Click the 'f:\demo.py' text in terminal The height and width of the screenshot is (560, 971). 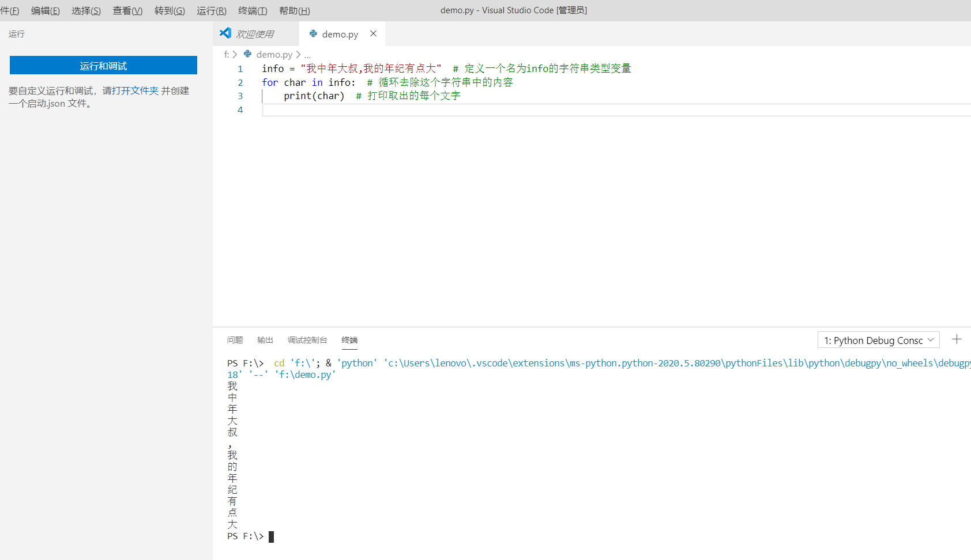coord(305,374)
